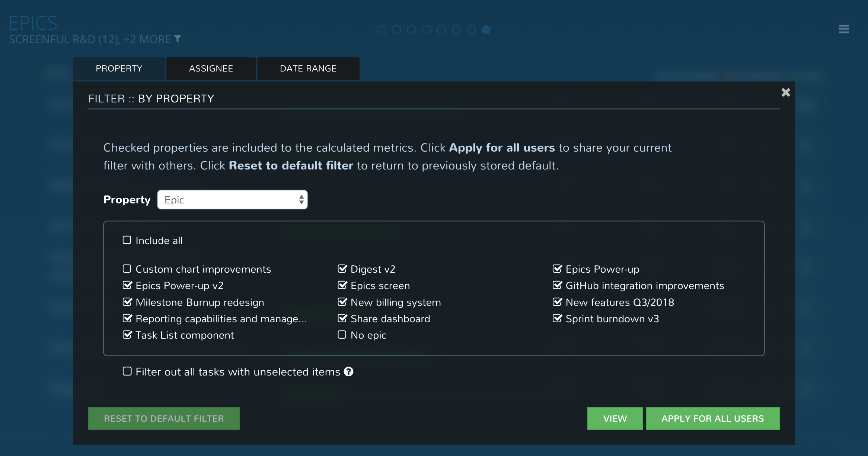
Task: Uncheck the Epics Power-up checkbox
Action: click(557, 269)
